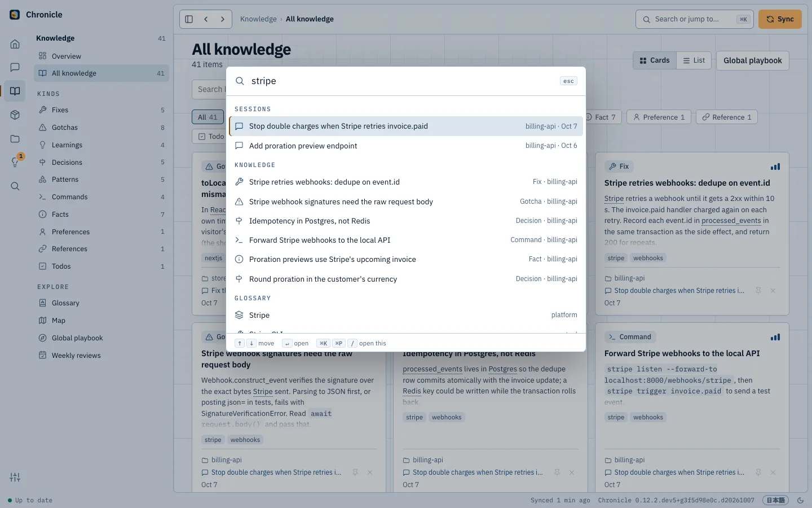Open 'Proration previews use Stripe's upcoming invoice' result
Screen dimensions: 812x508
(x=406, y=259)
